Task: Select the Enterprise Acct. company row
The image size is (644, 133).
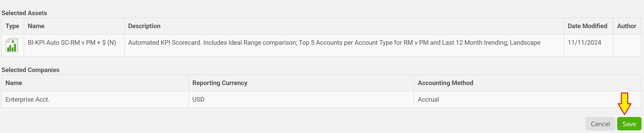Action: point(321,99)
